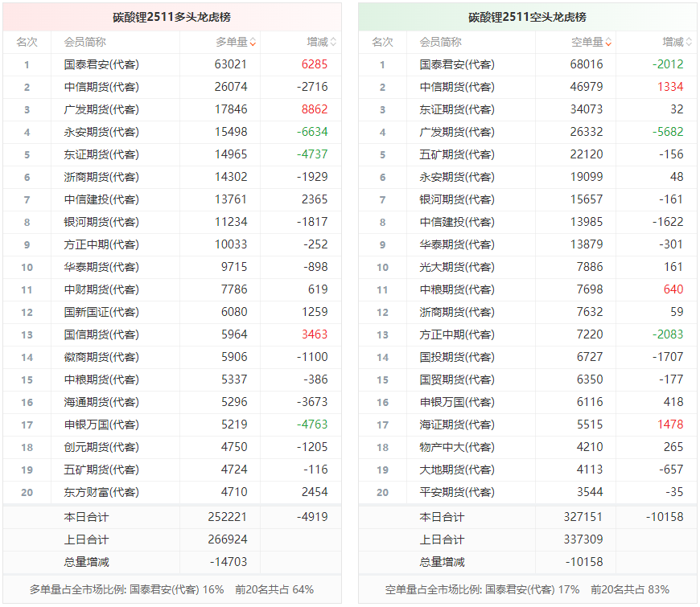Click red change value 6285
The width and height of the screenshot is (700, 607).
pyautogui.click(x=315, y=64)
